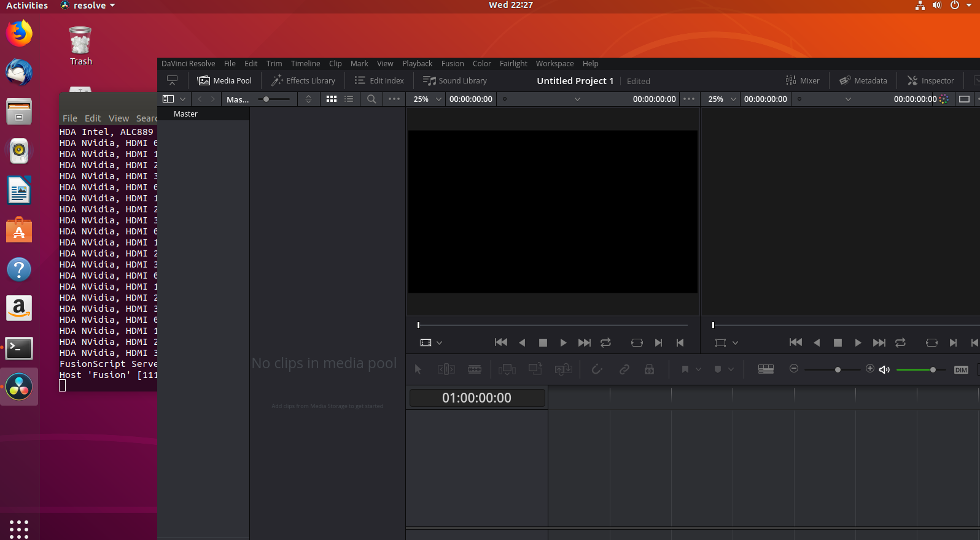Click the Replace Clip icon

563,369
